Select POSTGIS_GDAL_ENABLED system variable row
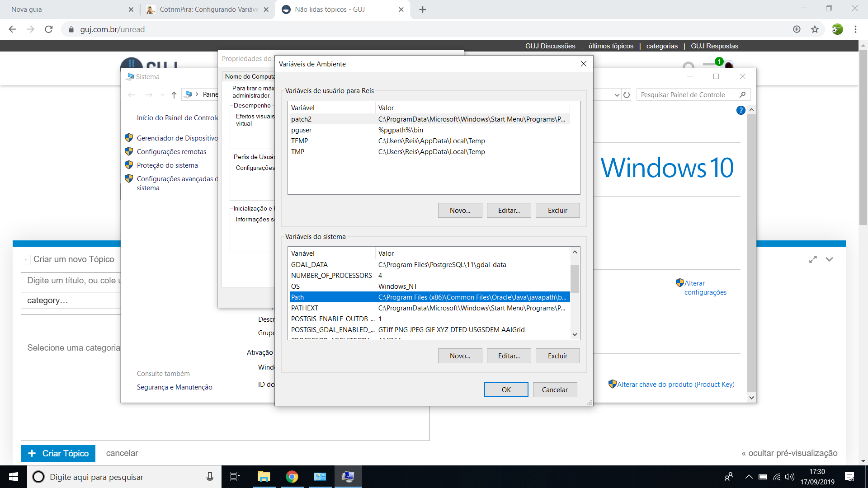 [x=429, y=330]
